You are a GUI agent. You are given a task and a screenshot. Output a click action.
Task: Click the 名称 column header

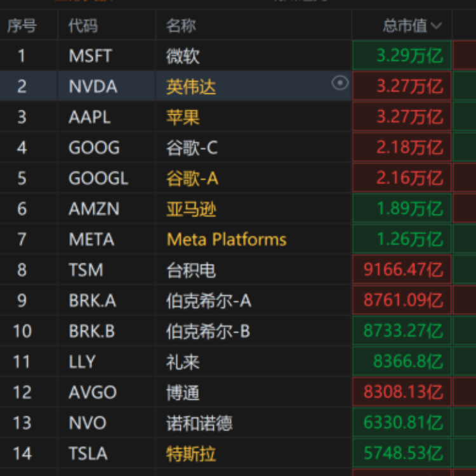click(181, 25)
